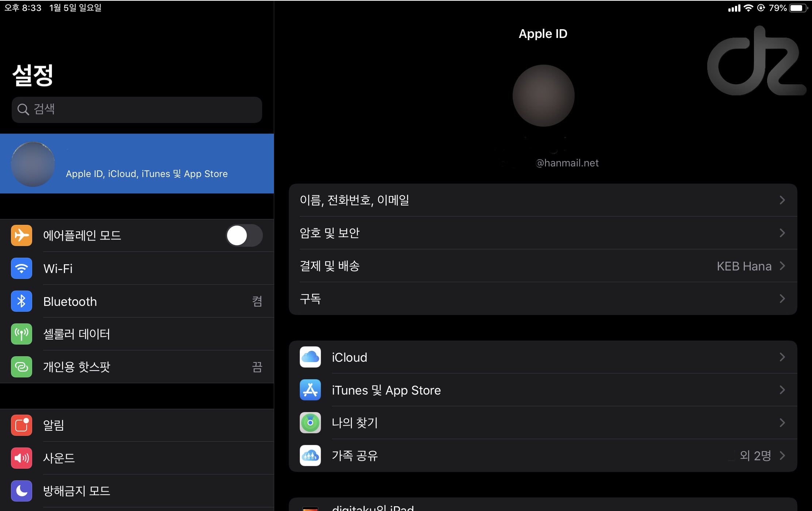Tap the 검색 search field
Viewport: 812px width, 511px height.
point(137,109)
